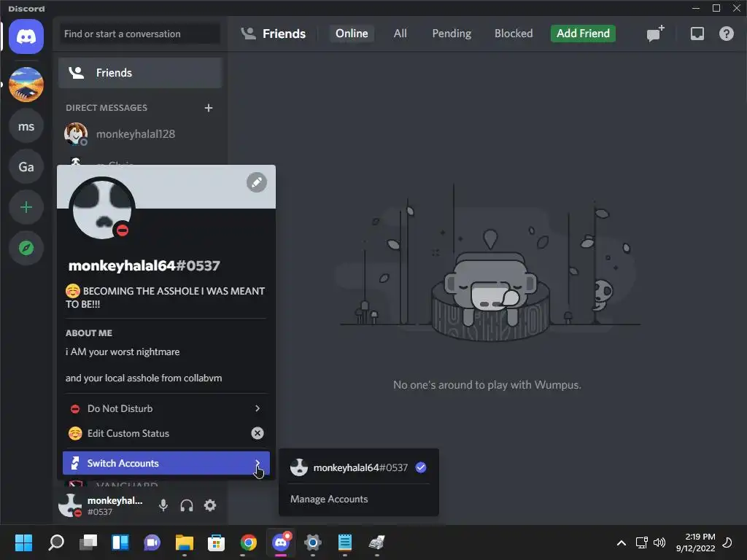This screenshot has height=560, width=747.
Task: Show hidden tray icons chevron
Action: pyautogui.click(x=621, y=542)
